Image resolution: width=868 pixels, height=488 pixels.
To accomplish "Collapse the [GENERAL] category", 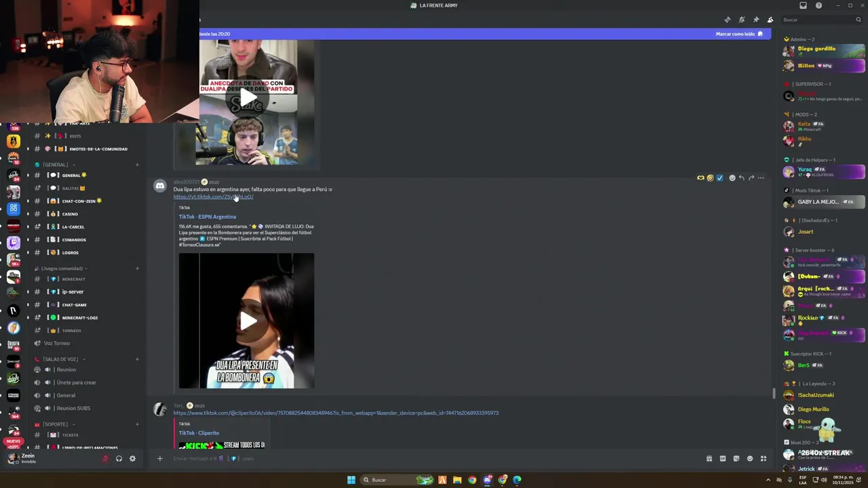I will pos(56,165).
